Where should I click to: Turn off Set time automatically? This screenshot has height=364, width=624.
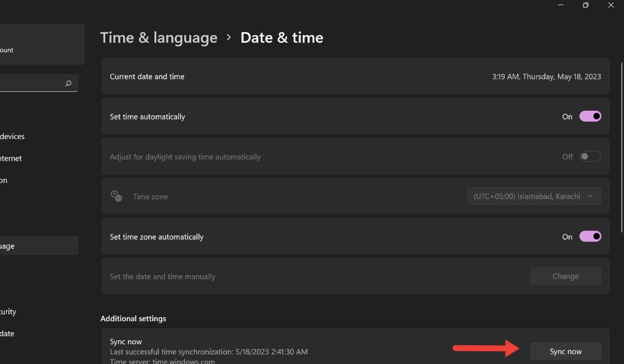click(590, 116)
